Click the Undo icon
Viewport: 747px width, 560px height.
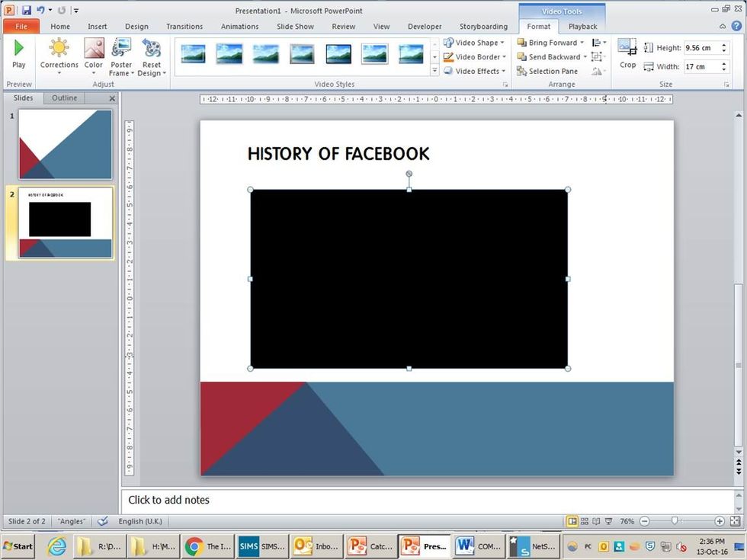click(x=40, y=10)
